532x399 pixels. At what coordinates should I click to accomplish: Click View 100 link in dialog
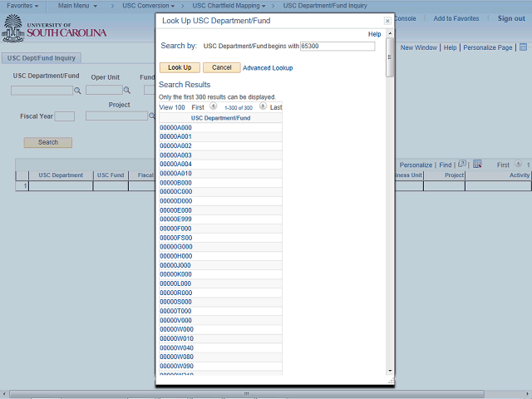pyautogui.click(x=172, y=107)
